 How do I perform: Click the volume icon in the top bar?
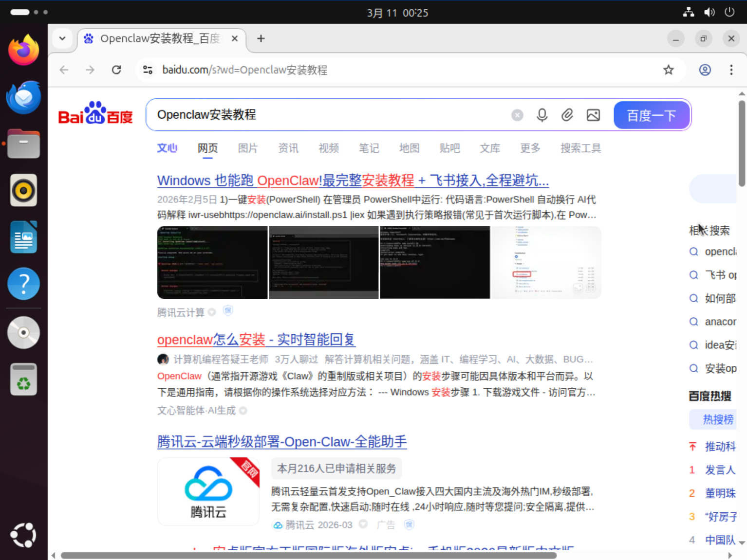[710, 13]
